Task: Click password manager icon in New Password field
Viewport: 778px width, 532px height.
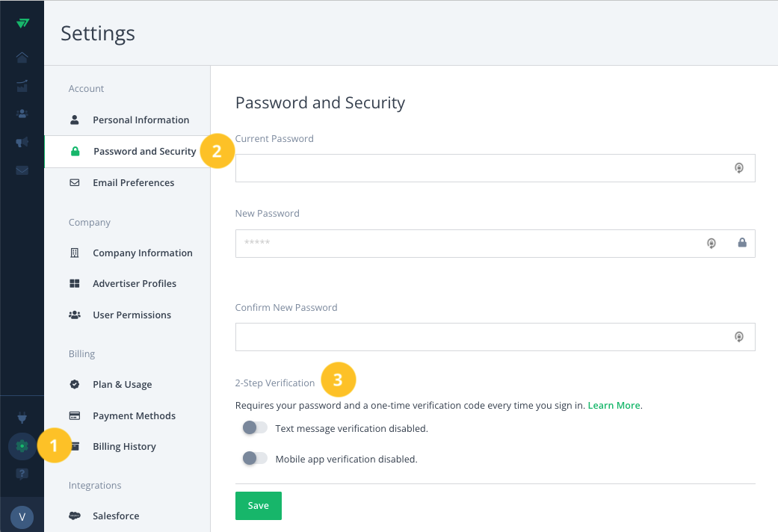Action: pos(711,243)
